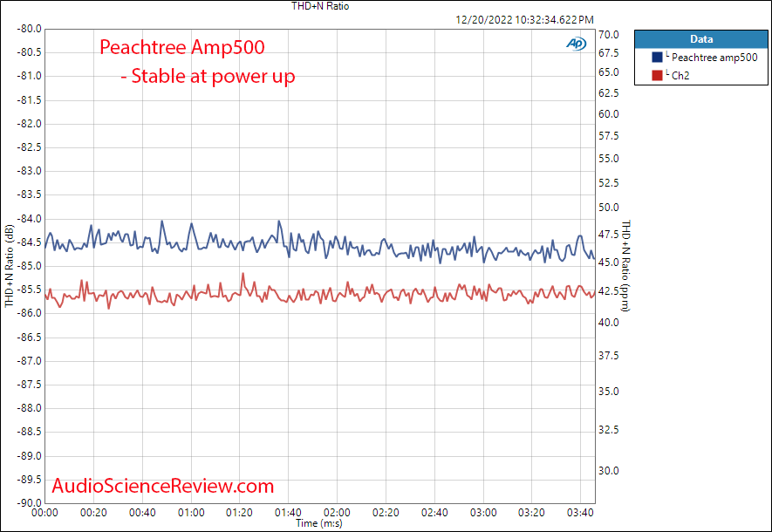Select the red Ch2 legend swatch
The image size is (772, 532).
pos(657,75)
